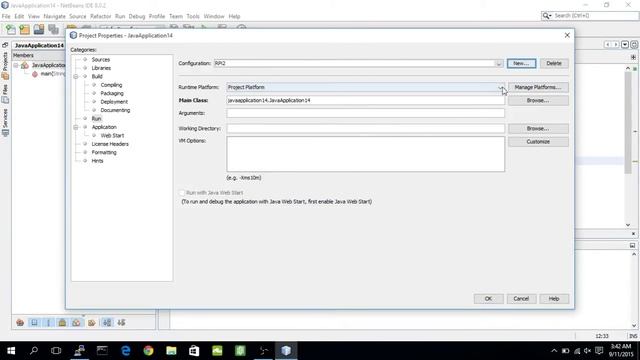640x360 pixels.
Task: Click Browse... next to Main Class
Action: (538, 100)
